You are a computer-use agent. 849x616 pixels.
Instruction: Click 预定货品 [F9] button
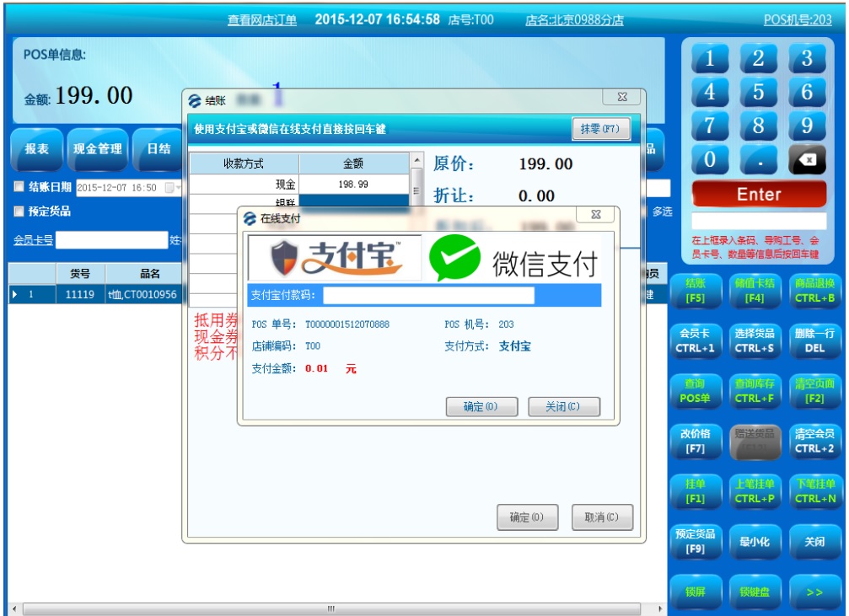click(x=696, y=541)
